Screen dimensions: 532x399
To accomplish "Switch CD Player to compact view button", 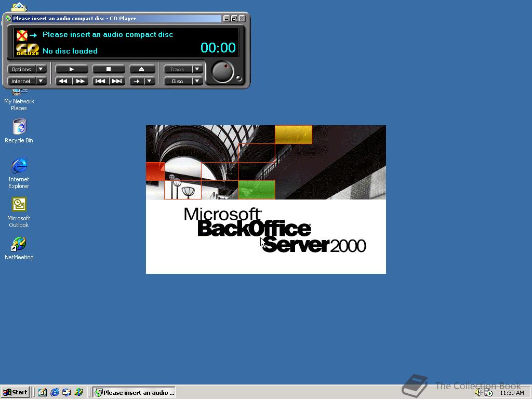I will click(x=234, y=18).
